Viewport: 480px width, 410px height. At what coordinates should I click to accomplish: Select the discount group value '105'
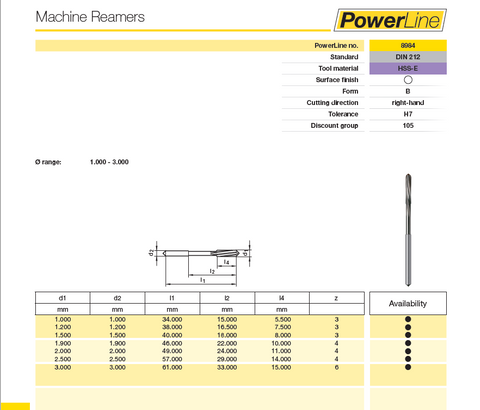(x=408, y=125)
